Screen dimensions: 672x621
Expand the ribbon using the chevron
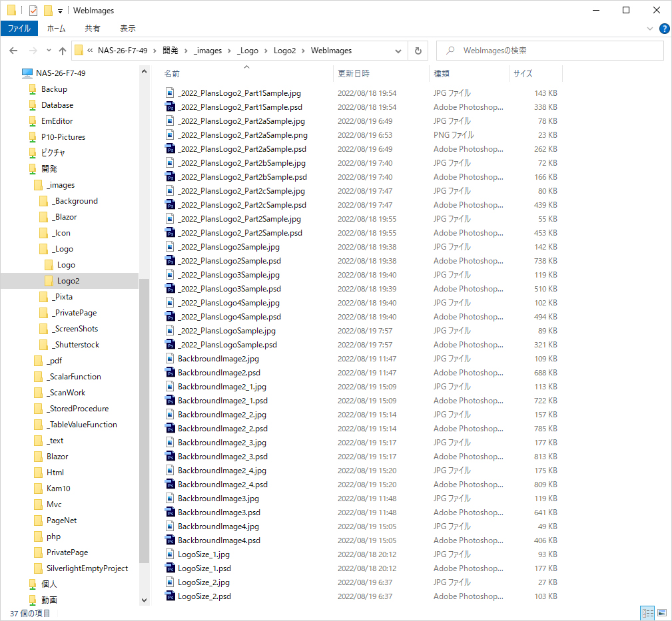point(651,29)
